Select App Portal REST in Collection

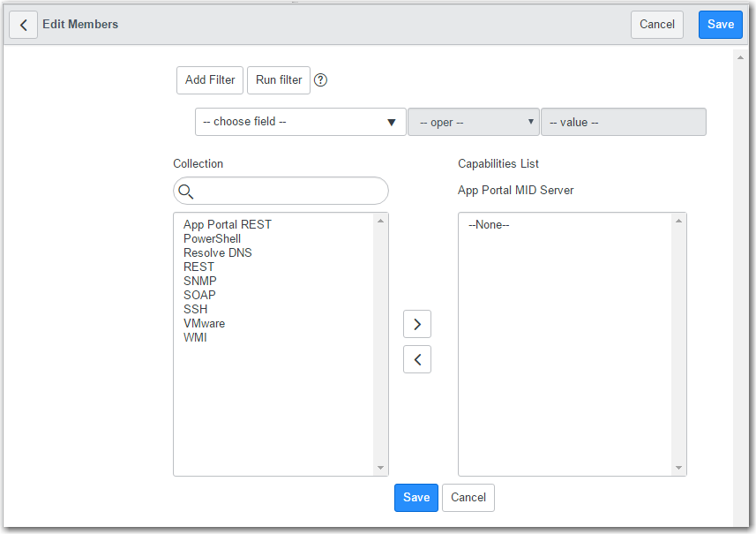coord(227,224)
